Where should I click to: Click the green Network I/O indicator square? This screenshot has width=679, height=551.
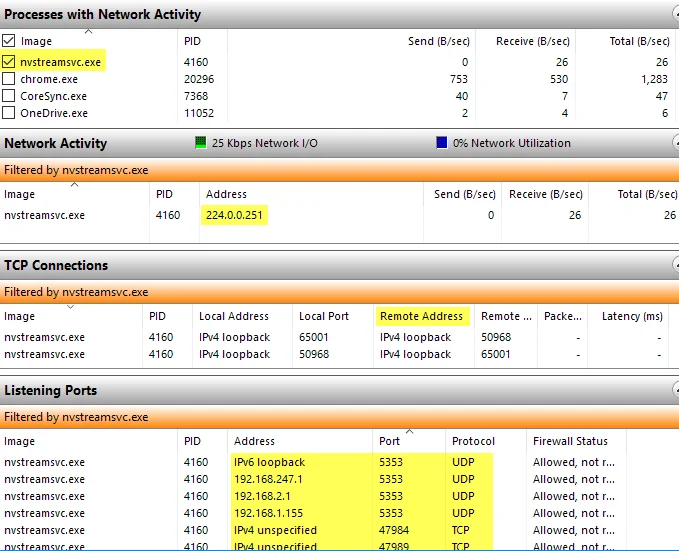201,143
